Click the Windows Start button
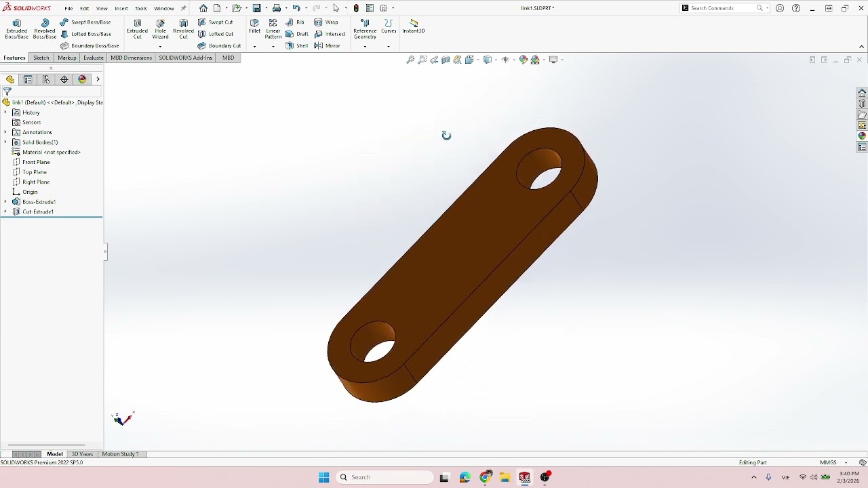 323,477
